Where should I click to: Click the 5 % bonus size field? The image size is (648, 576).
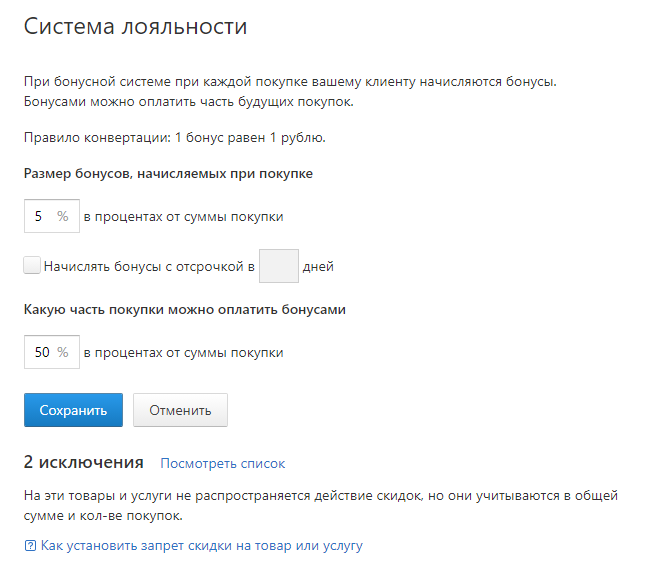click(x=52, y=216)
